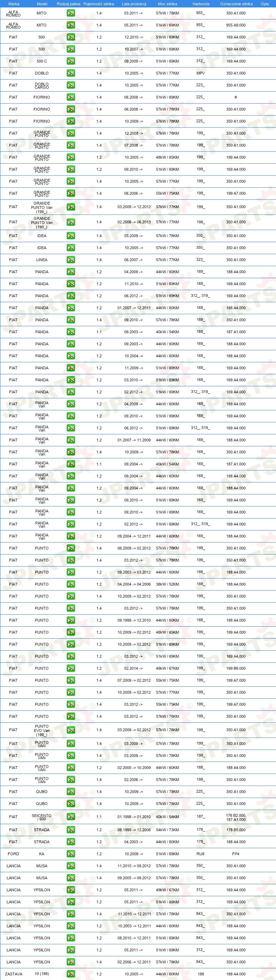Click the Pojemność silnika column header

pyautogui.click(x=98, y=4)
